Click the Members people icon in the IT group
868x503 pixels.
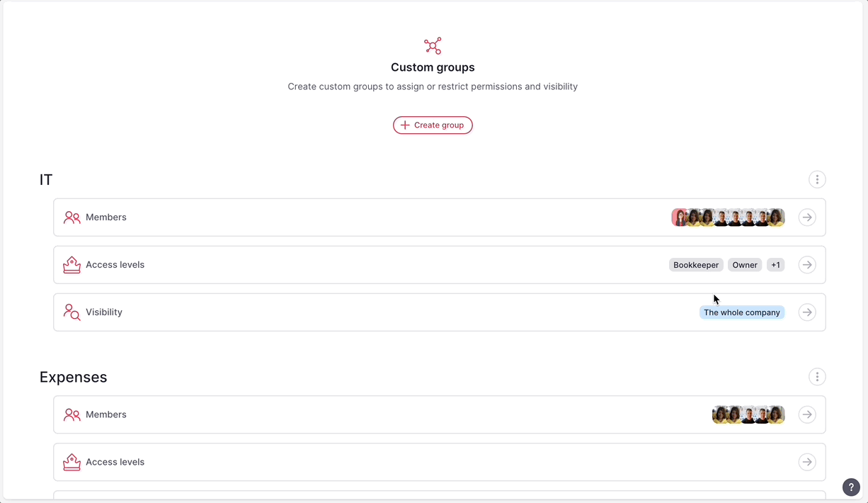(71, 217)
